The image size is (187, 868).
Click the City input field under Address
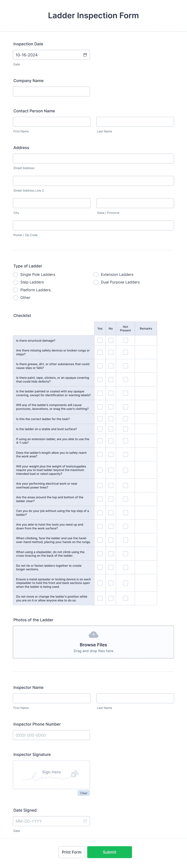[51, 203]
